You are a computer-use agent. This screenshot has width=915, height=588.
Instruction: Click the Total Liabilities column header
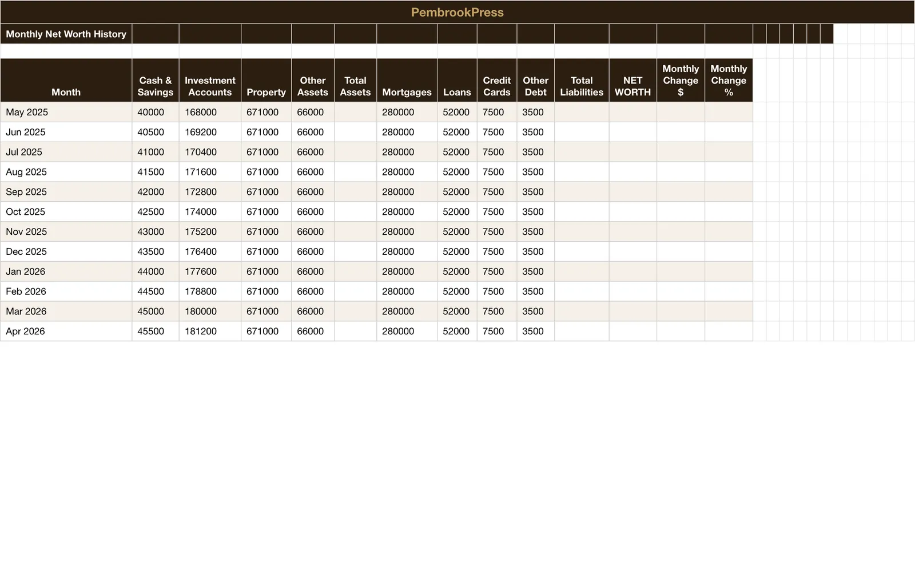tap(582, 81)
